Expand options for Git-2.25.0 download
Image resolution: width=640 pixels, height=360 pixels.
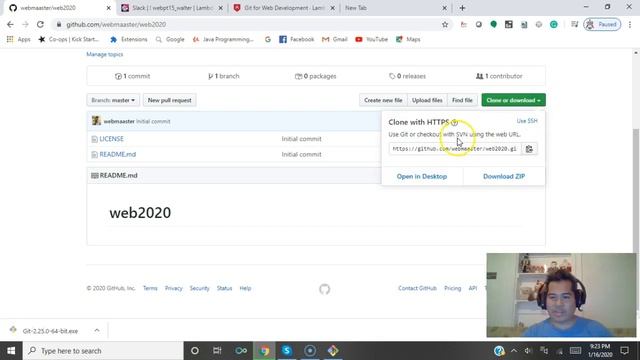(97, 330)
